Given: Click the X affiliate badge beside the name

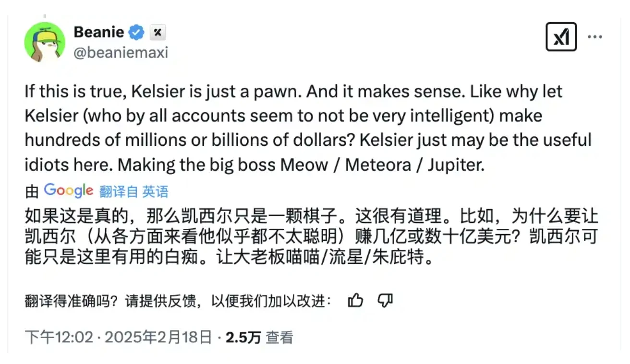Looking at the screenshot, I should pyautogui.click(x=157, y=33).
